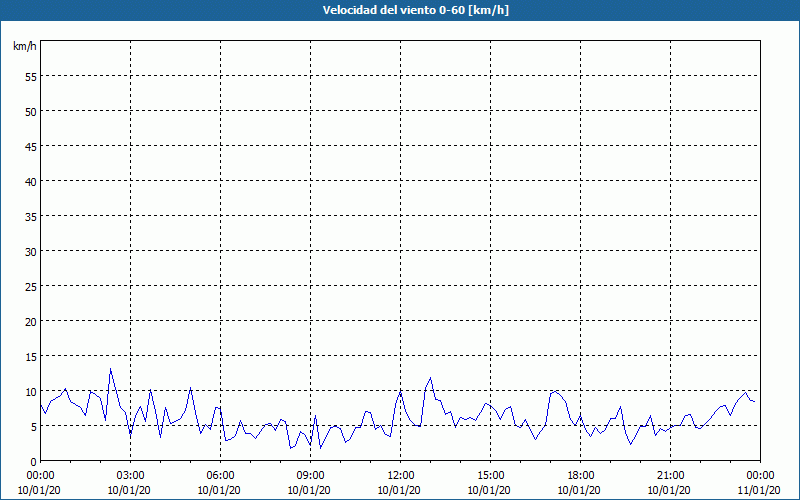This screenshot has width=800, height=500.
Task: Click the "10/01/20" date beneath the 21:00 label
Action: [x=669, y=490]
